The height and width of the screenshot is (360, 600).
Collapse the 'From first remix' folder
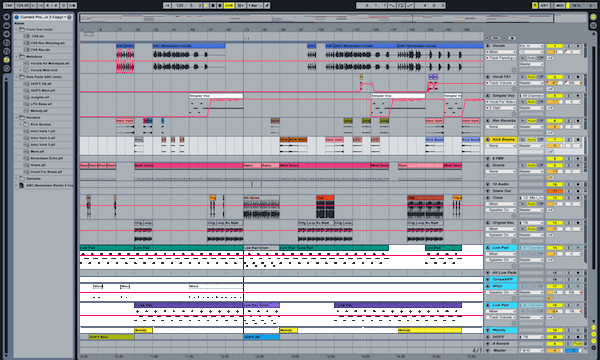(16, 29)
